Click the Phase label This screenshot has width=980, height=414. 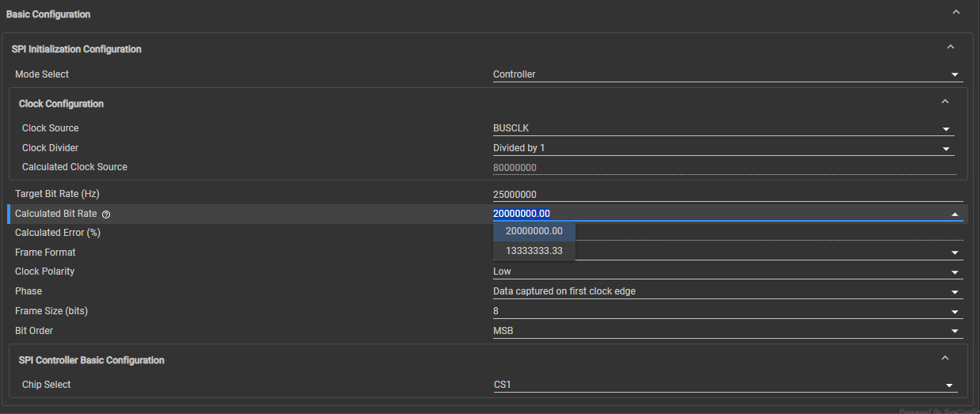pos(28,291)
